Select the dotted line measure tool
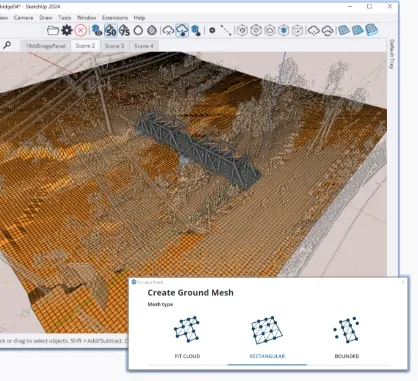The width and height of the screenshot is (418, 381). coord(226,30)
